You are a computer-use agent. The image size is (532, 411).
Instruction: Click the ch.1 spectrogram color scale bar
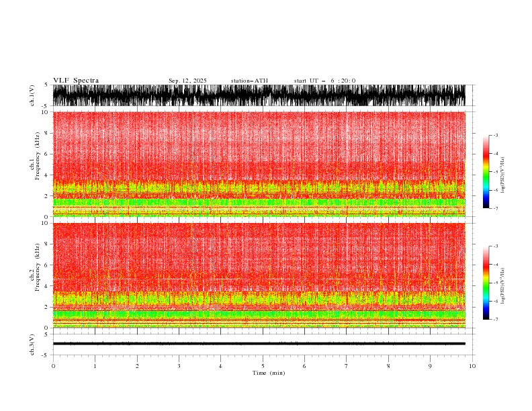click(486, 171)
